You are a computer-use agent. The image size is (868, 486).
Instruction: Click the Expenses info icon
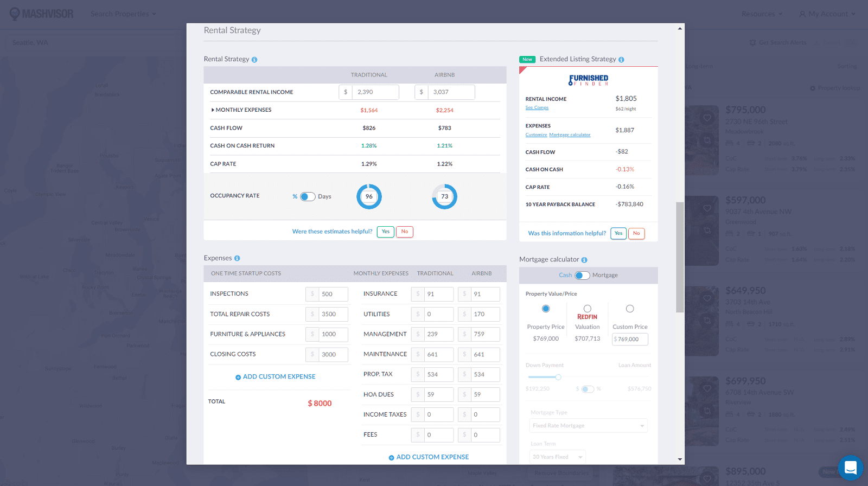coord(237,259)
